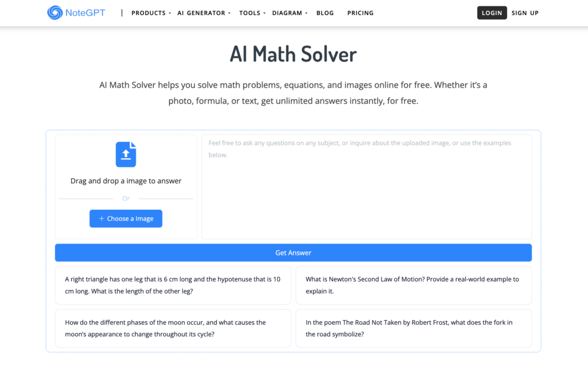Expand the DIAGRAM navigation dropdown
The height and width of the screenshot is (373, 588).
pyautogui.click(x=287, y=13)
